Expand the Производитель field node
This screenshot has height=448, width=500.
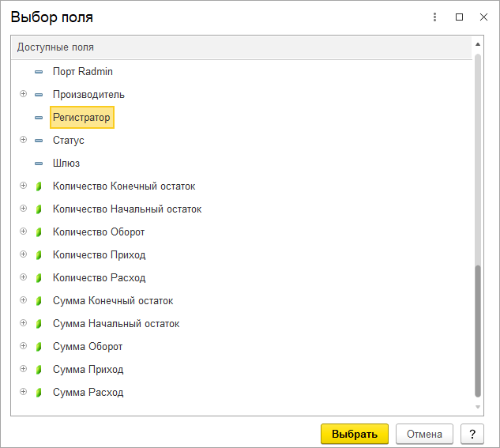[x=23, y=94]
